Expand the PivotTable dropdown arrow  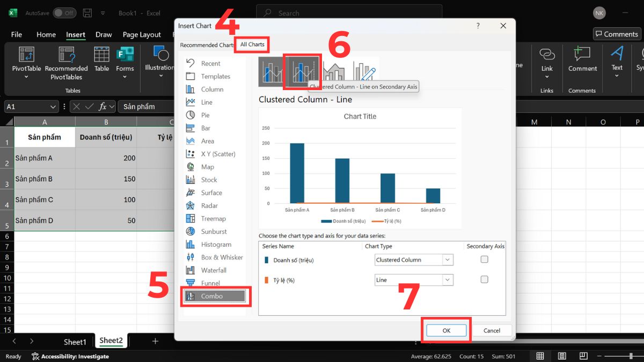[26, 77]
